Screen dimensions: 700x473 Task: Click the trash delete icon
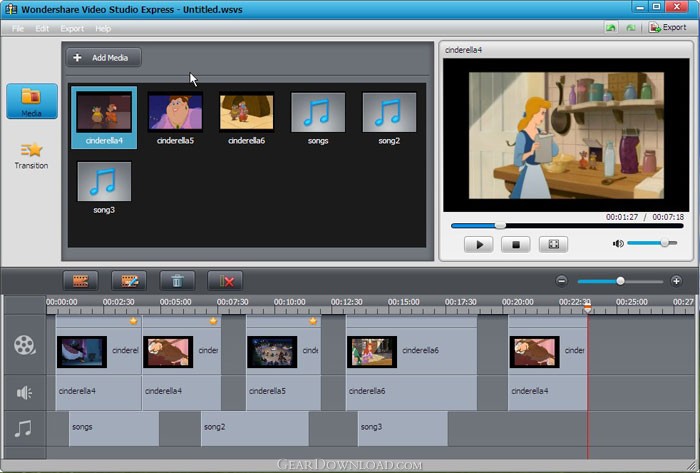click(177, 281)
